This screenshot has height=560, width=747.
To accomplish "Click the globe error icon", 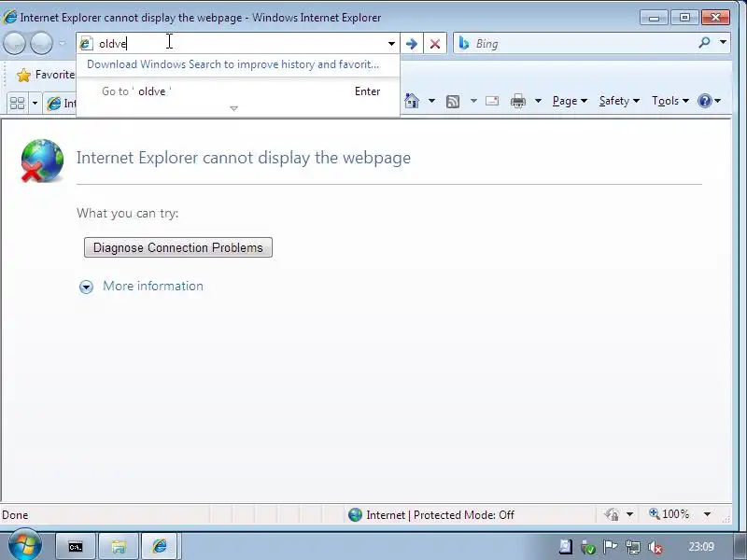I will click(42, 161).
